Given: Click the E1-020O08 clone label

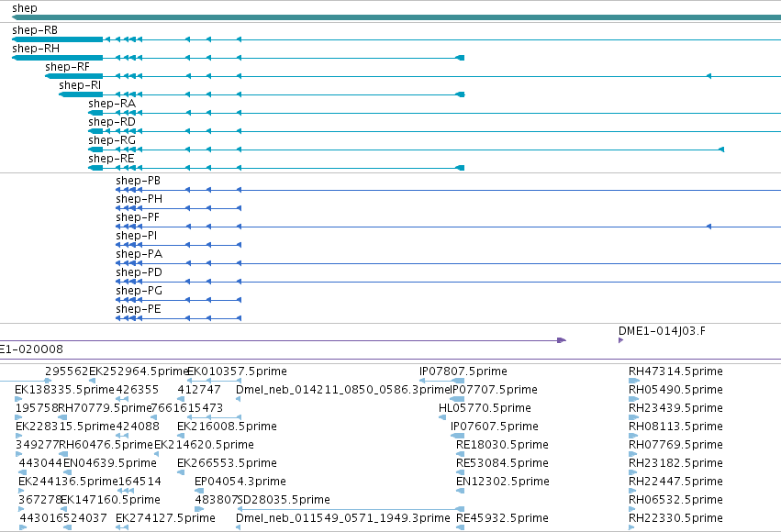Looking at the screenshot, I should coord(31,349).
